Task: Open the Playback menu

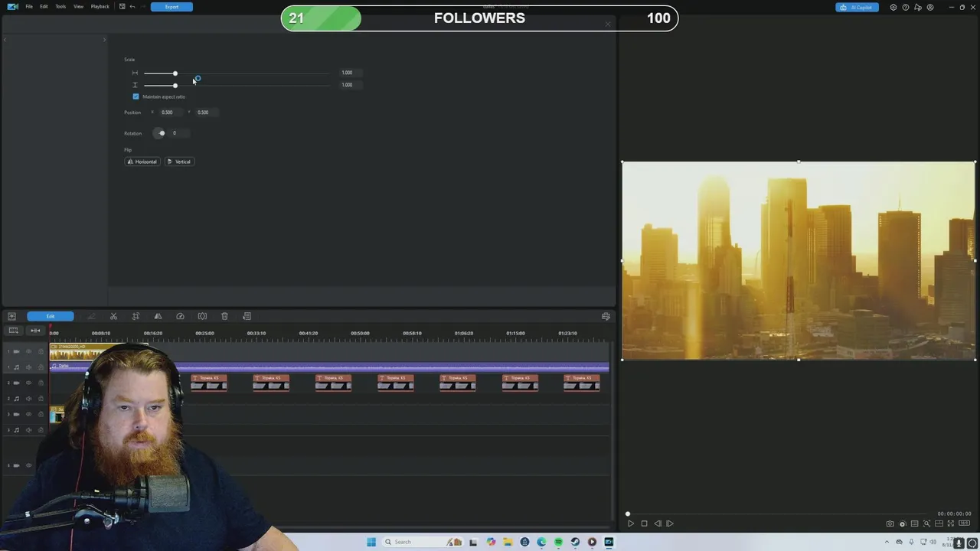Action: click(100, 7)
